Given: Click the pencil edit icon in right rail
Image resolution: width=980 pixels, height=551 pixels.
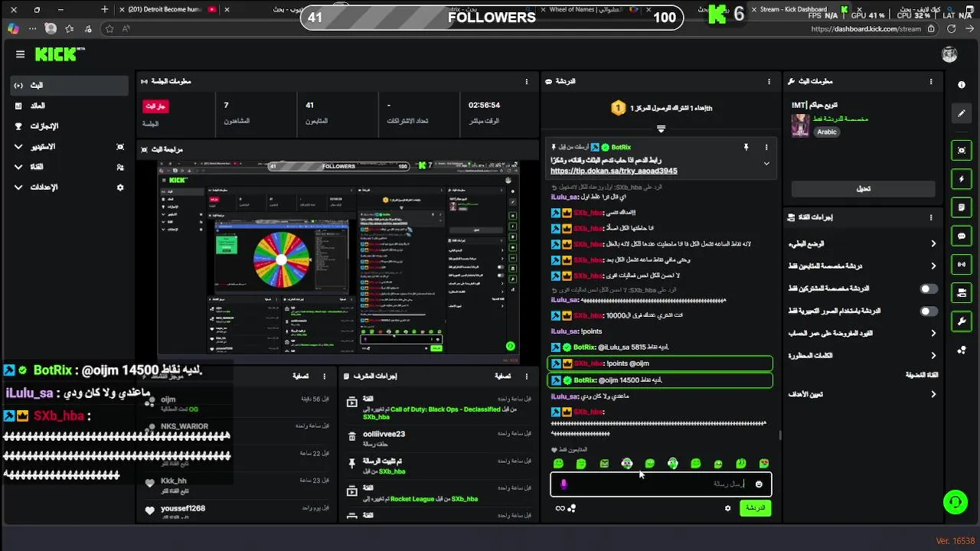Looking at the screenshot, I should [x=962, y=113].
